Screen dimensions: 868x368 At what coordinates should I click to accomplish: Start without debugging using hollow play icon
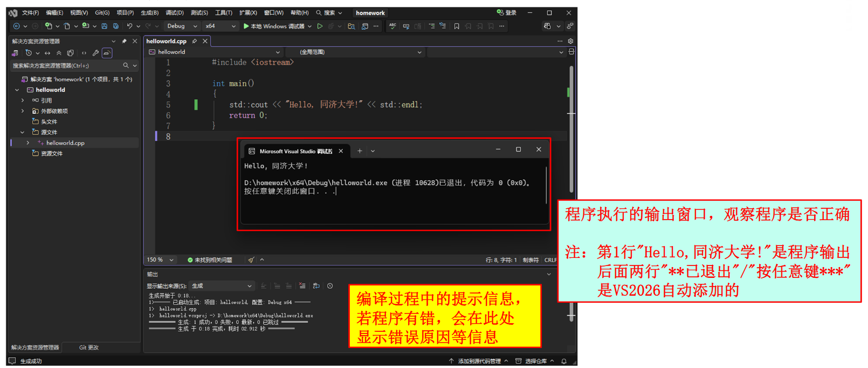(x=320, y=26)
